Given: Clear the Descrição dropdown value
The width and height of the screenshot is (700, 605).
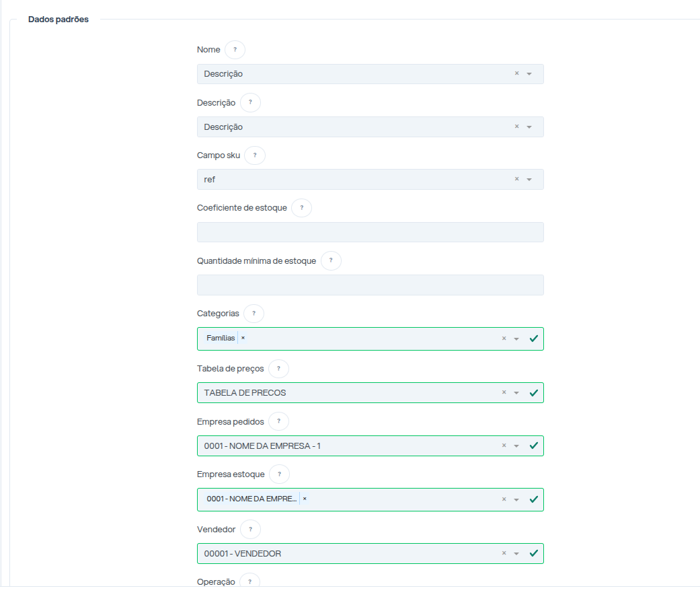Looking at the screenshot, I should click(517, 127).
